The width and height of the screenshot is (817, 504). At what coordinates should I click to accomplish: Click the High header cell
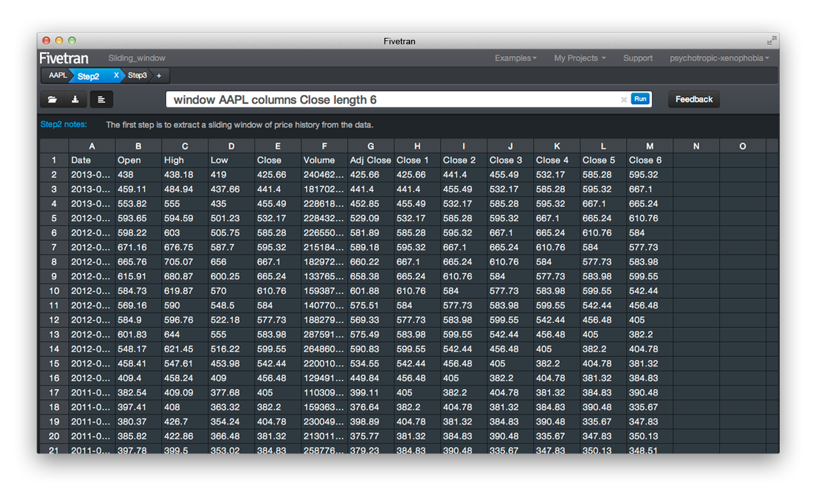pyautogui.click(x=184, y=160)
